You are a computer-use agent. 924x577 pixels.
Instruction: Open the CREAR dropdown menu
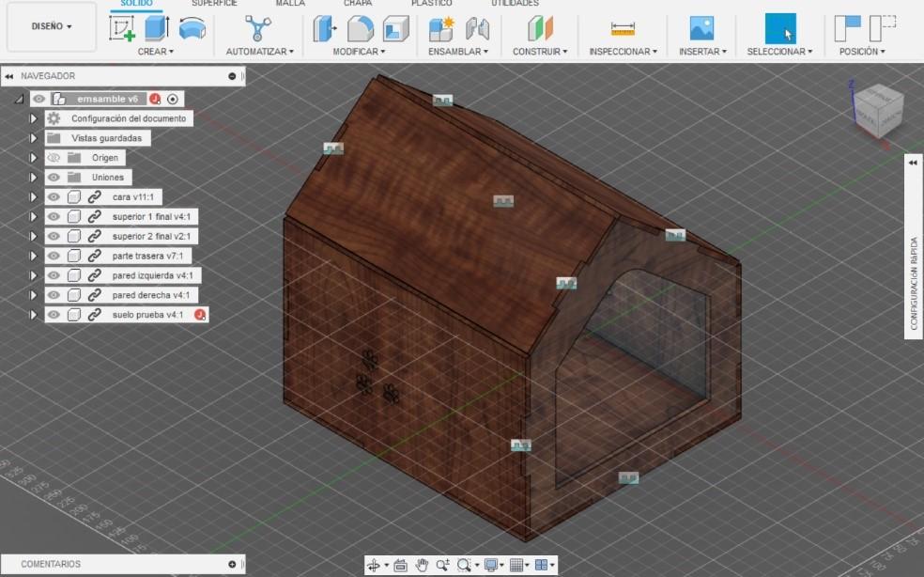[x=156, y=52]
